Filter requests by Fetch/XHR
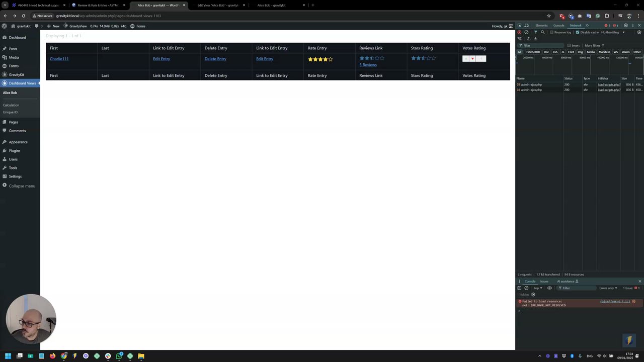This screenshot has height=362, width=644. pyautogui.click(x=533, y=52)
